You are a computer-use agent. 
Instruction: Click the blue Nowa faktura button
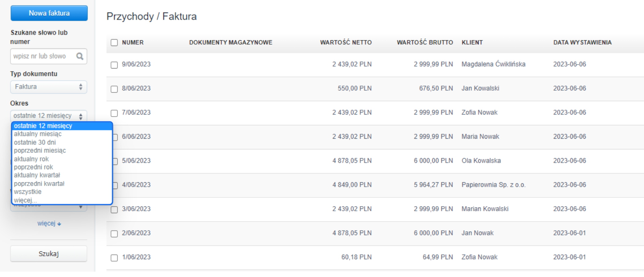[x=49, y=13]
